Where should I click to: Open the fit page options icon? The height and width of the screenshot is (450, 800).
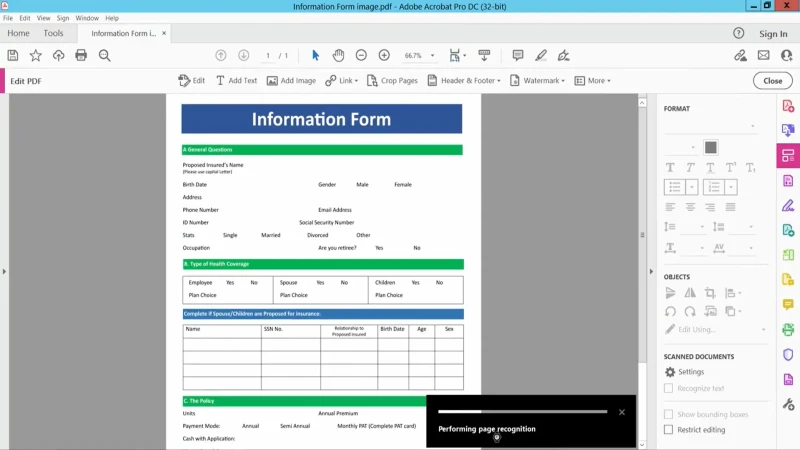[x=457, y=55]
